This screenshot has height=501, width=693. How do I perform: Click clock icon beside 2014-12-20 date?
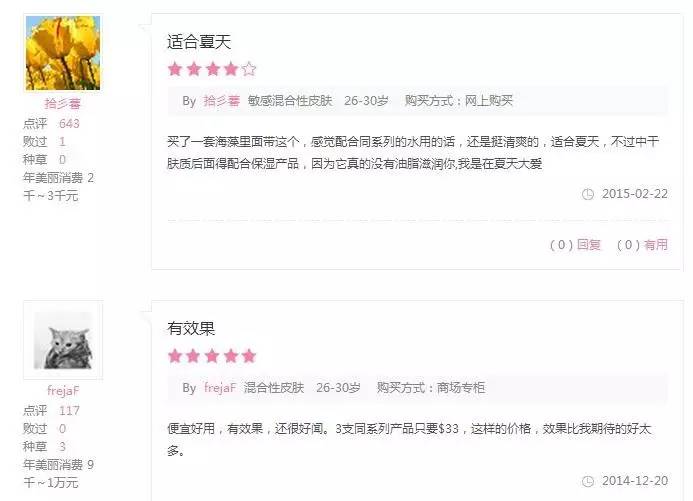coord(588,481)
